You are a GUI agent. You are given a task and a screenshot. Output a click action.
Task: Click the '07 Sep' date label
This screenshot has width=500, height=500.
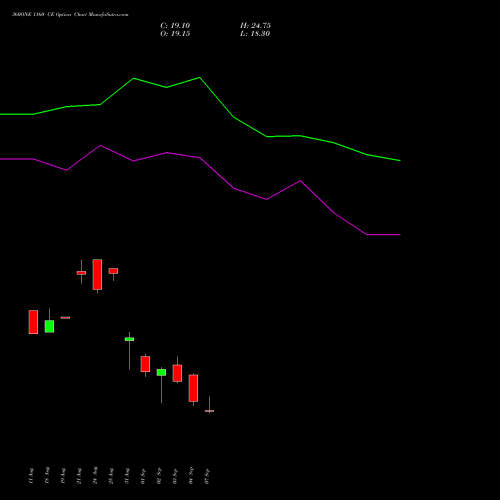tap(207, 476)
